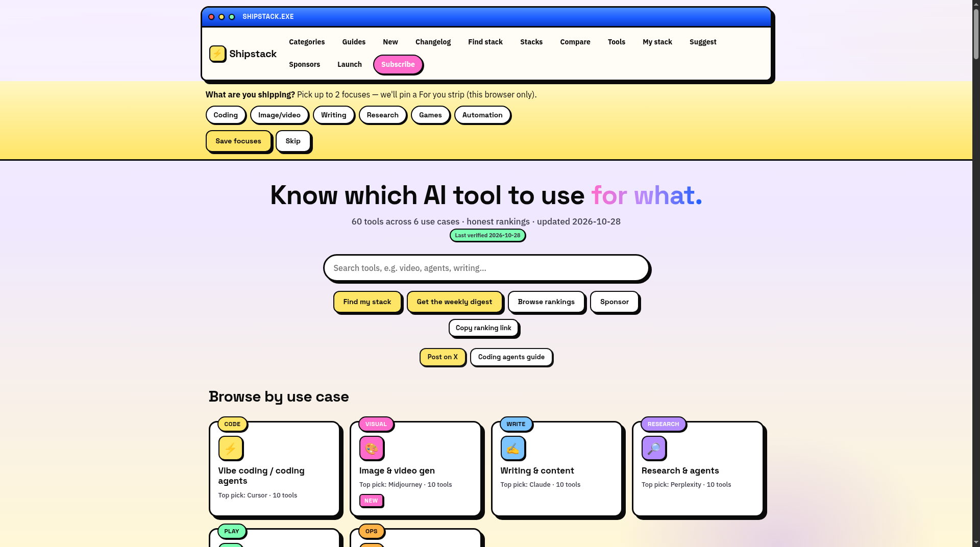Click Copy ranking link button
980x547 pixels.
point(483,328)
